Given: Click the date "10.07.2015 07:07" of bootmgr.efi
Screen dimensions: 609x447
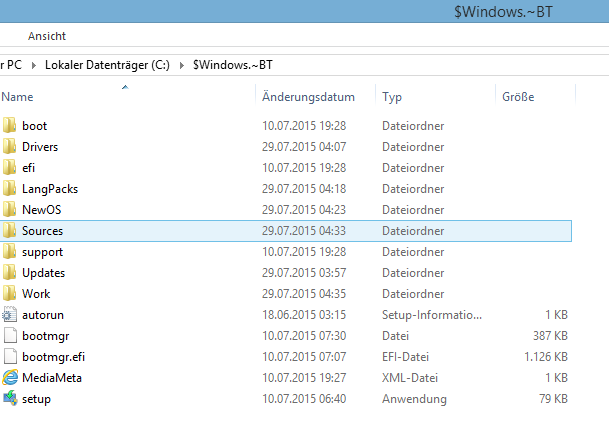Looking at the screenshot, I should (x=304, y=357).
